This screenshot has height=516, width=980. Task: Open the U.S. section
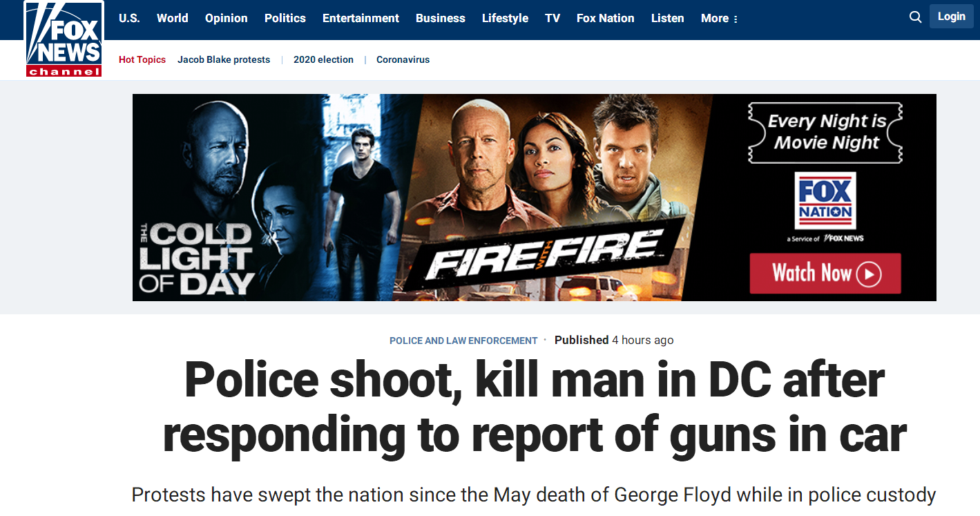[x=129, y=19]
